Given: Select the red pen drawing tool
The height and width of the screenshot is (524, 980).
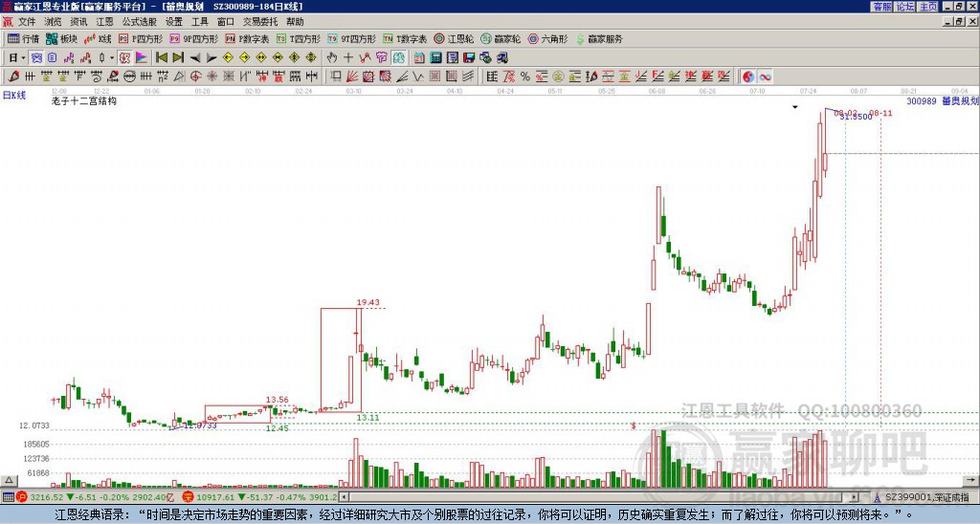Looking at the screenshot, I should (13, 76).
